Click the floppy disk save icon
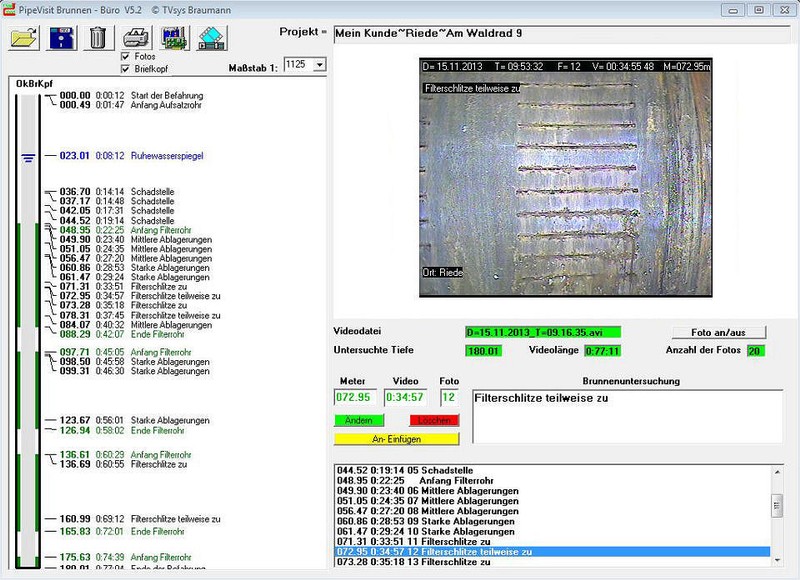This screenshot has height=580, width=800. (60, 38)
